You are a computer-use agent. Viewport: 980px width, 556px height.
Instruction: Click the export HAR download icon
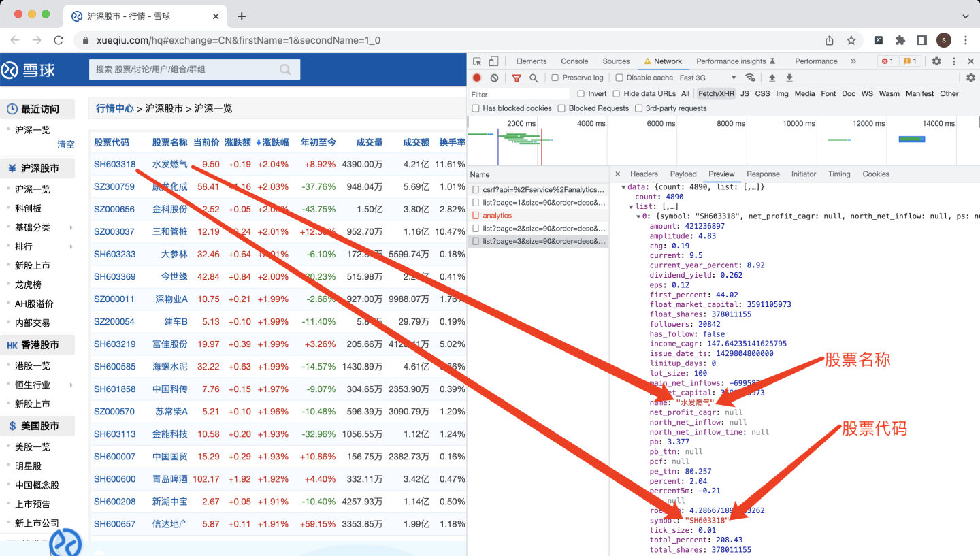pos(789,78)
